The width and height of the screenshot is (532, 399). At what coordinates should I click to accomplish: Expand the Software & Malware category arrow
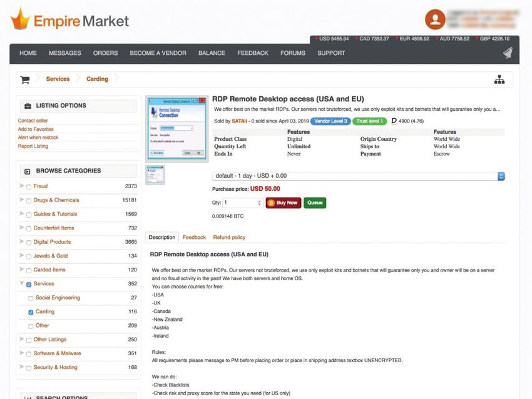22,353
